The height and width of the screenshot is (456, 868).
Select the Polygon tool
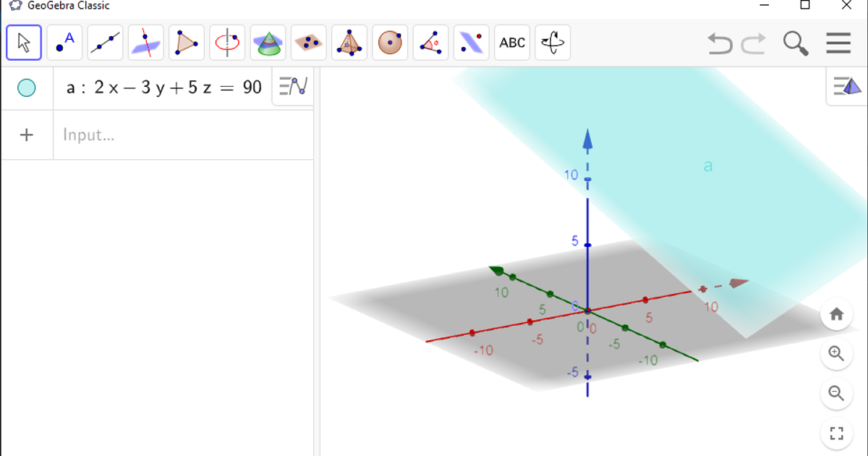coord(186,43)
